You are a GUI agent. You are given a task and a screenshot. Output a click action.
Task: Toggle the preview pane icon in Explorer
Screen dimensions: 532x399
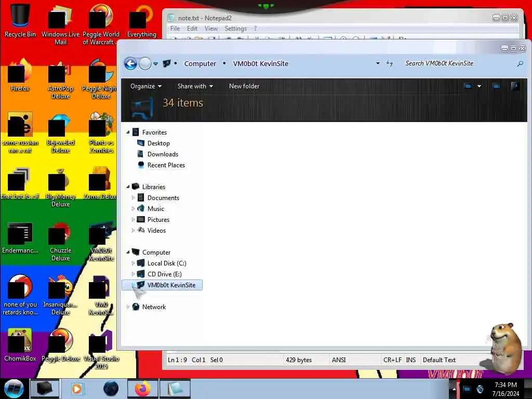pyautogui.click(x=496, y=86)
